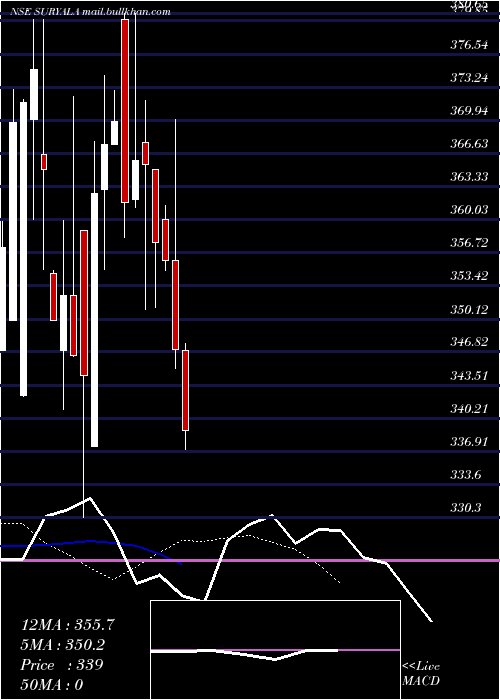Click the tallest red candle body
This screenshot has width=500, height=700.
coord(125,111)
